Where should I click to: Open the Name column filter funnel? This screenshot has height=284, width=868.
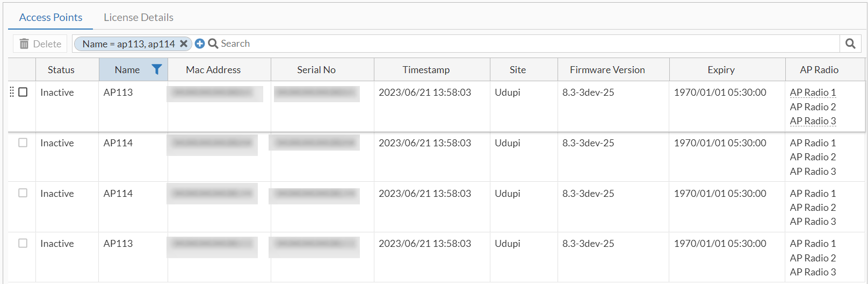click(x=156, y=69)
